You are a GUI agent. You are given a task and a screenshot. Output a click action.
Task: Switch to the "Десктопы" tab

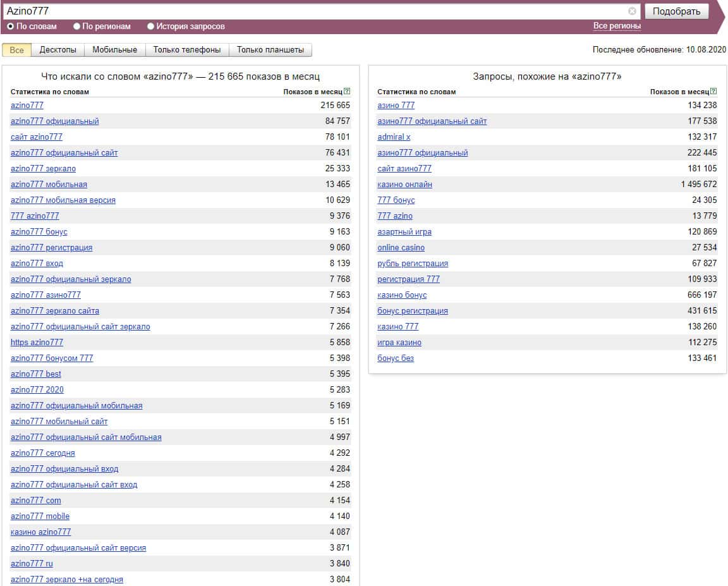pyautogui.click(x=58, y=50)
